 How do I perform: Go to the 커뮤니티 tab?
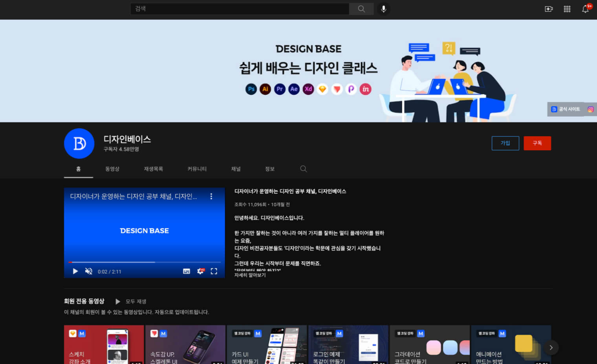coord(197,169)
